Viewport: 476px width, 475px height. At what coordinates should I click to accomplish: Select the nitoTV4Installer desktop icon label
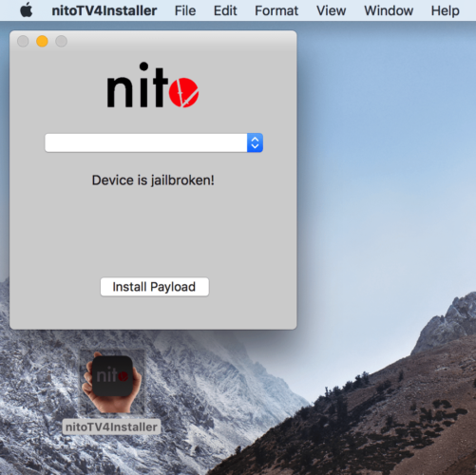[x=111, y=427]
